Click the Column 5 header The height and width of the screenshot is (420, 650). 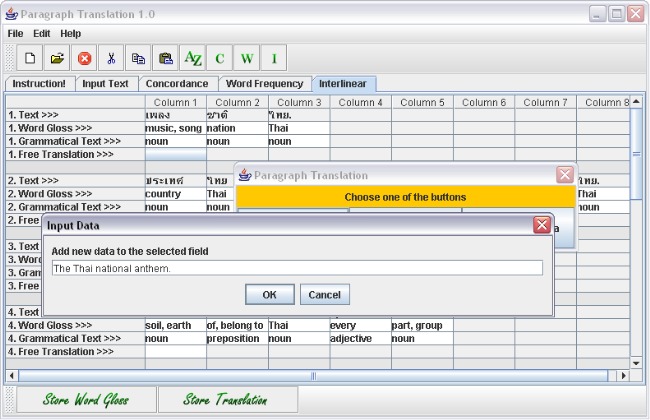click(x=422, y=102)
